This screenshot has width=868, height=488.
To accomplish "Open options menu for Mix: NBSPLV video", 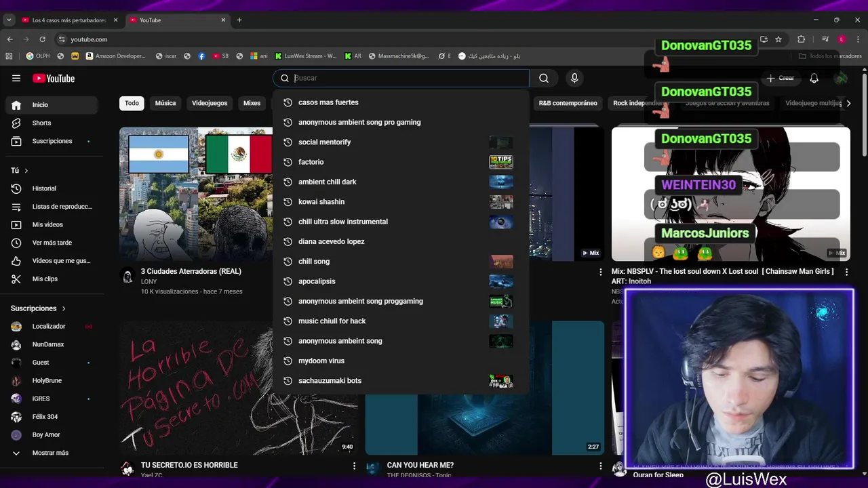I will tap(846, 272).
